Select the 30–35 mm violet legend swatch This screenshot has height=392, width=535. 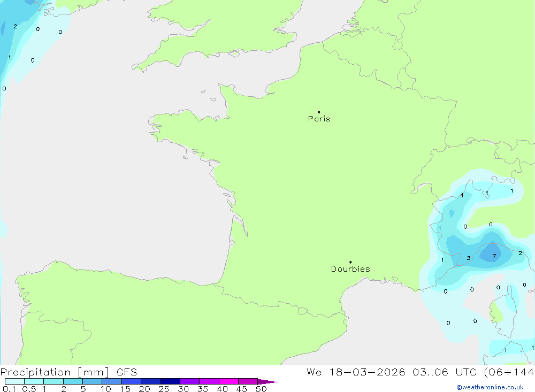click(190, 381)
